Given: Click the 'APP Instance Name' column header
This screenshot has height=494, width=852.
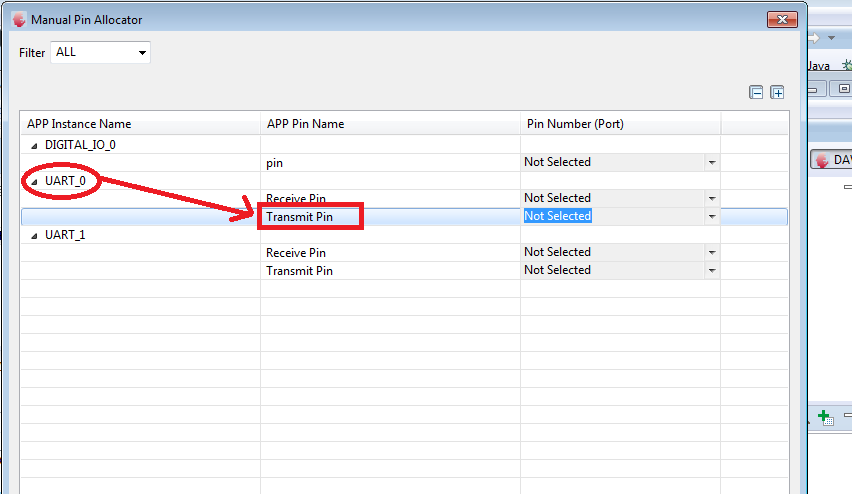Looking at the screenshot, I should point(140,123).
